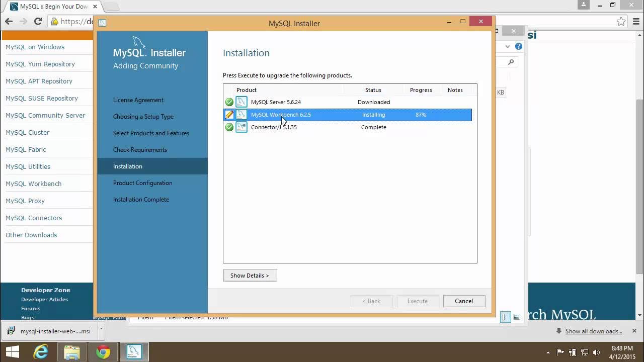This screenshot has width=644, height=362.
Task: Select the Select Products and Features step
Action: tap(151, 133)
